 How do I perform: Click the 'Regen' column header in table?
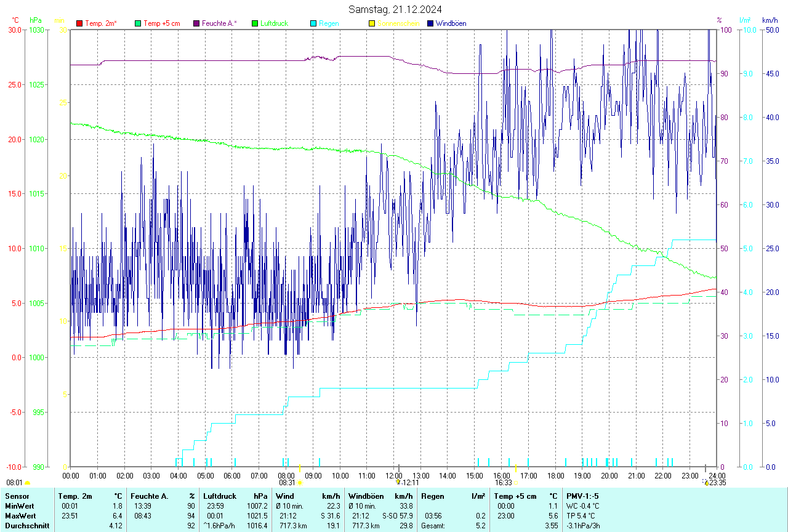433,496
